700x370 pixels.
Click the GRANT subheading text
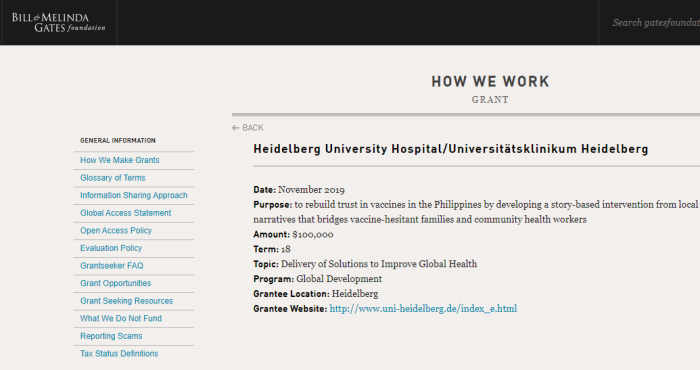[x=490, y=100]
